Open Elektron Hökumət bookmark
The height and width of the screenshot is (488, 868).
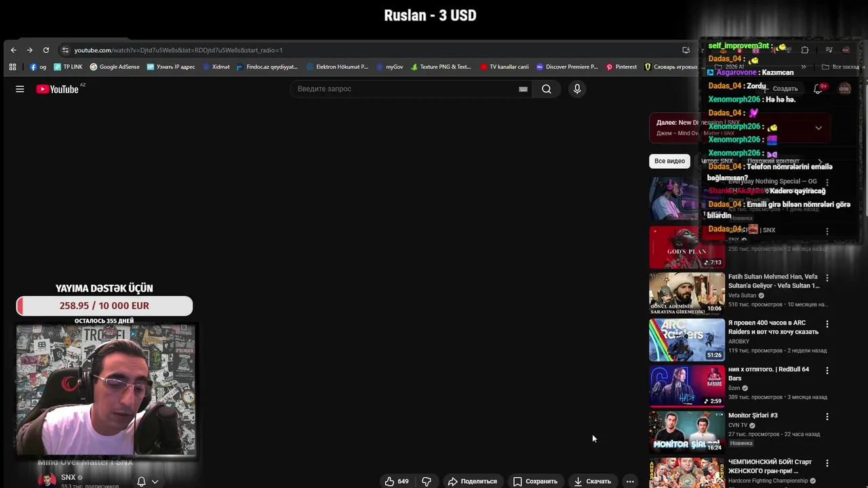(337, 67)
